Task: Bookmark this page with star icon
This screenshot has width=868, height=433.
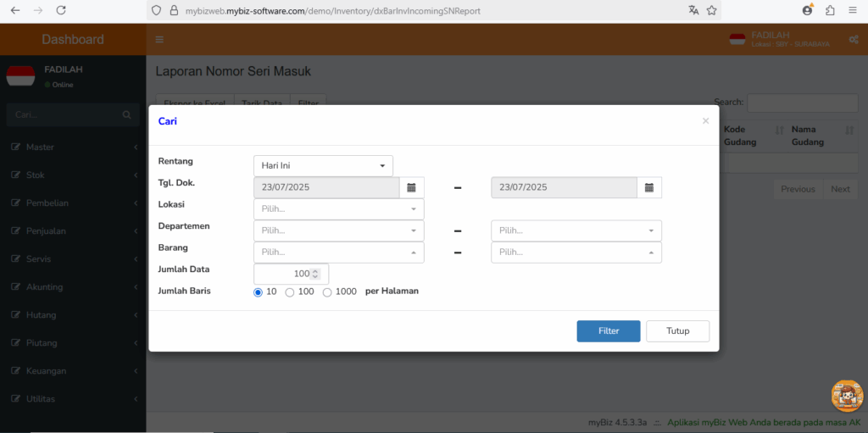Action: 712,10
